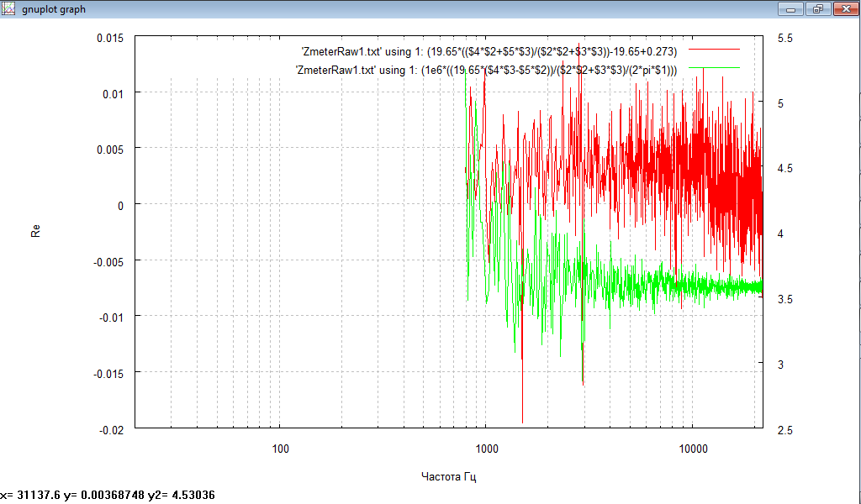Image resolution: width=861 pixels, height=504 pixels.
Task: Click the 5.5 right axis tick label
Action: 785,39
